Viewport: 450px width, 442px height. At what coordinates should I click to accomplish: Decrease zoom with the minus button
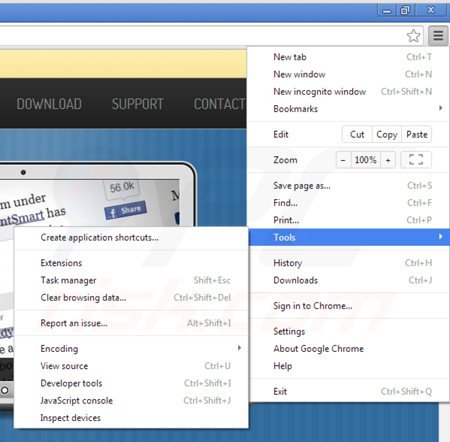[x=343, y=160]
